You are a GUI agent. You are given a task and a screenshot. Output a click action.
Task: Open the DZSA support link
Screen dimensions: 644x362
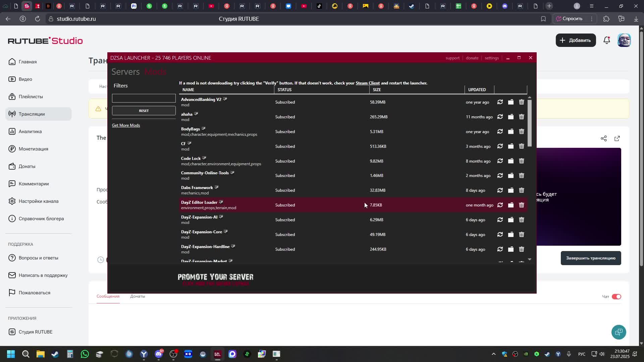click(452, 58)
